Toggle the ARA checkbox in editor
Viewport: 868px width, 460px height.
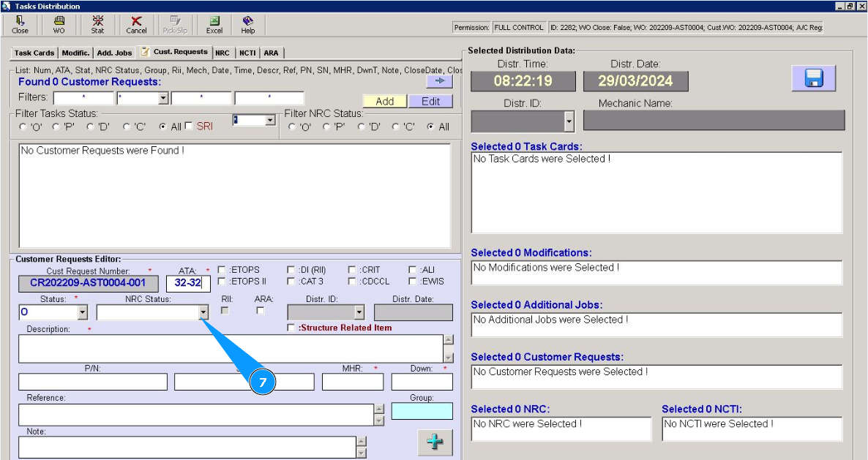click(x=260, y=311)
